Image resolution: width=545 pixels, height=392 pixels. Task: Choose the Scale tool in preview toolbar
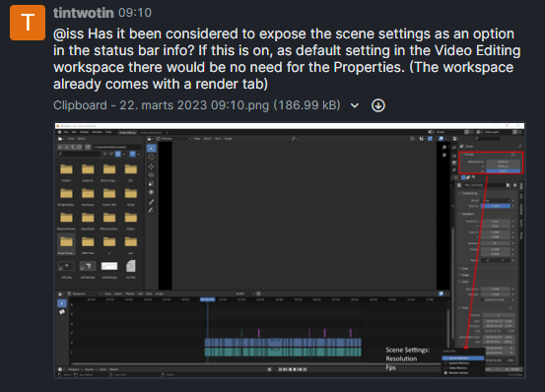tap(151, 183)
